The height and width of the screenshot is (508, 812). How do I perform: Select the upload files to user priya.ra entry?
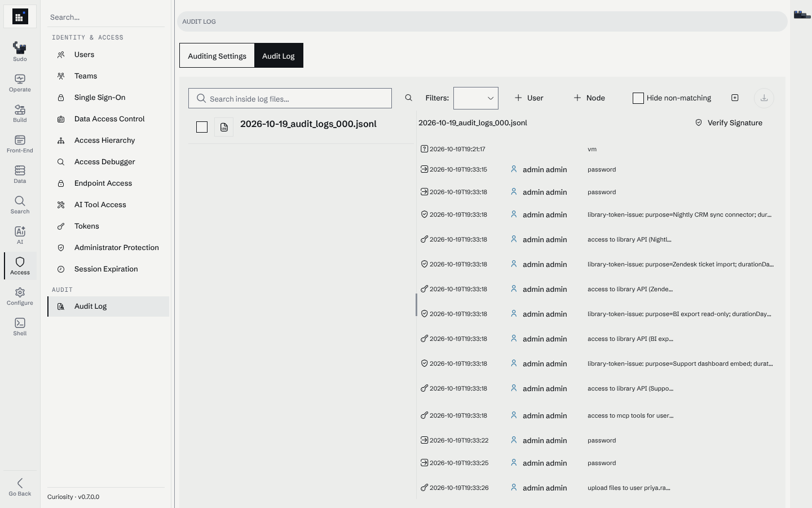[x=598, y=488]
